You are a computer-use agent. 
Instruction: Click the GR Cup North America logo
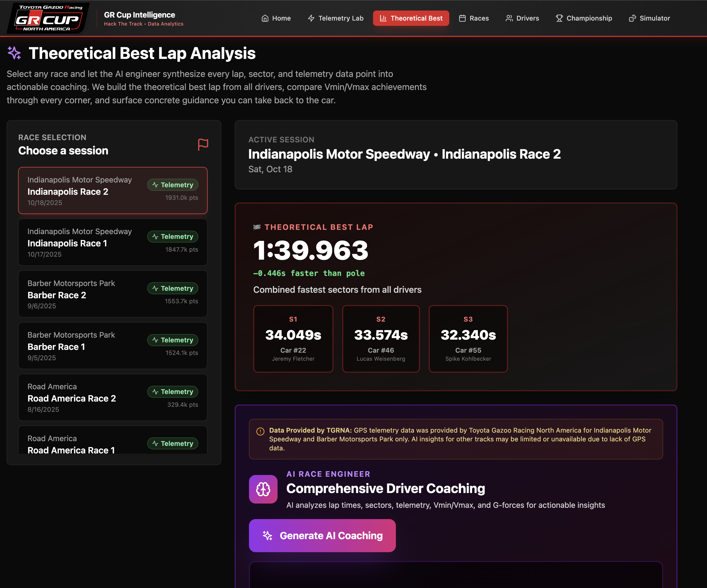tap(48, 18)
